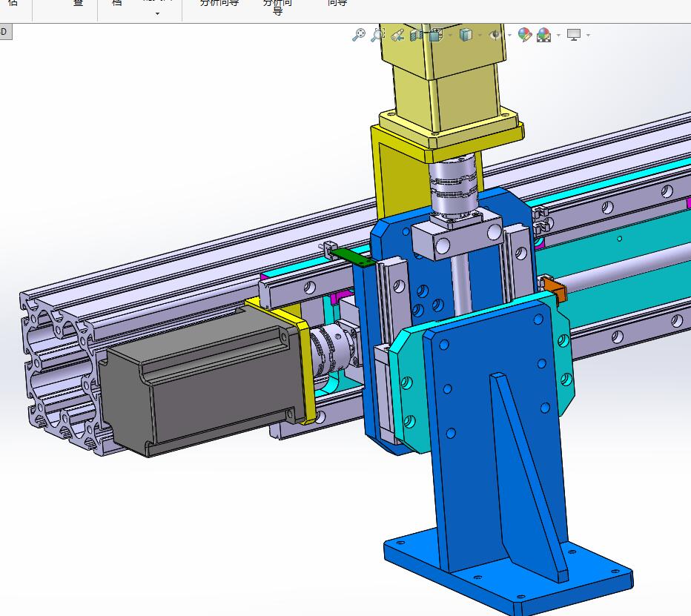Screen dimensions: 691x616
Task: Toggle Hide/Show Items eye icon
Action: (x=495, y=35)
